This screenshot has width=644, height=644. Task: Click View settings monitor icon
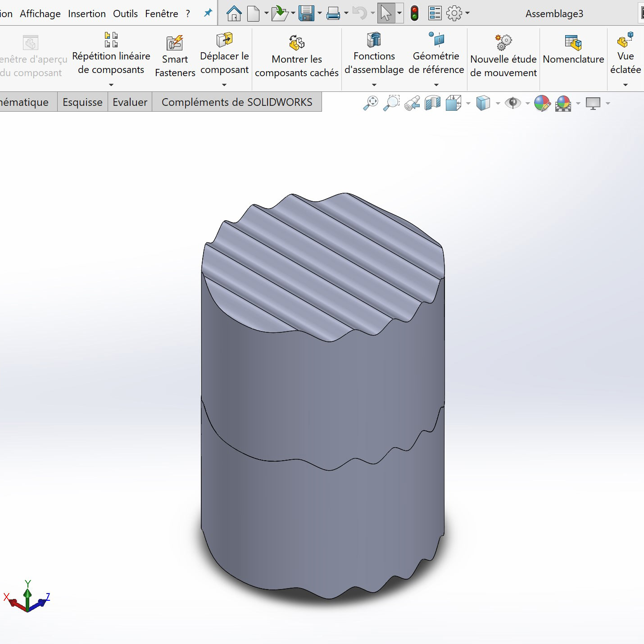pyautogui.click(x=593, y=103)
